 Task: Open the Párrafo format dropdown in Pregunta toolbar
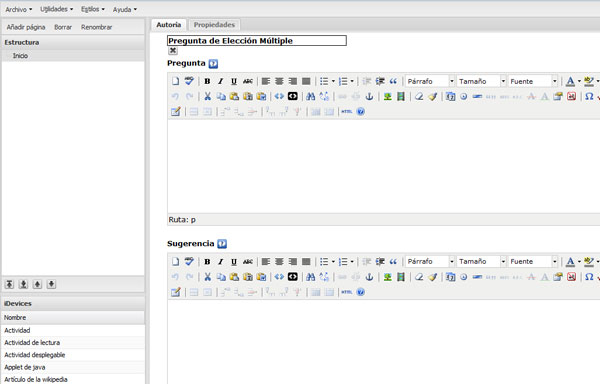430,81
